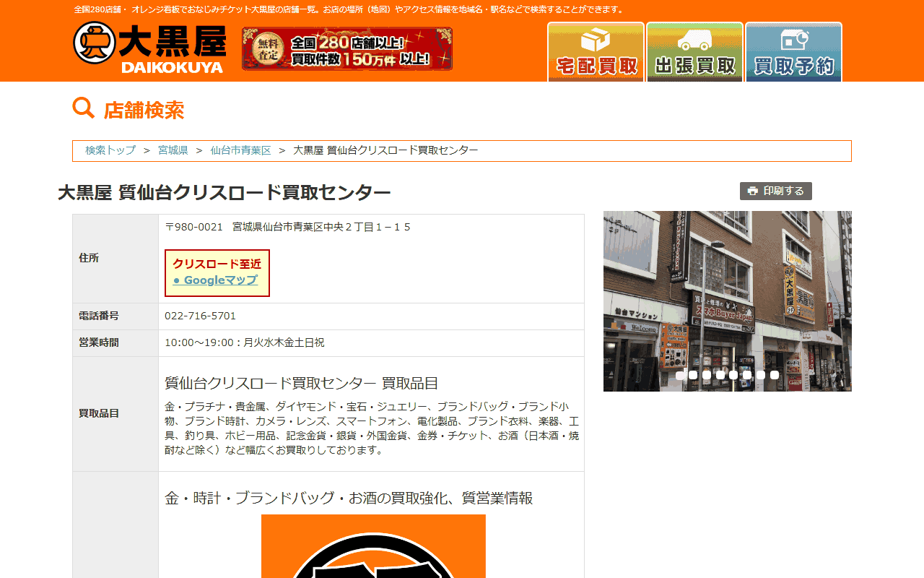Click the storefront photo of the building
The width and height of the screenshot is (924, 578).
tap(728, 301)
